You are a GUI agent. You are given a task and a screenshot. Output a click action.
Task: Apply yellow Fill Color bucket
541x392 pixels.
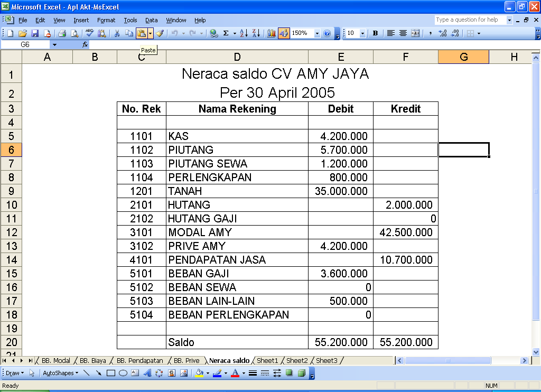coord(199,373)
